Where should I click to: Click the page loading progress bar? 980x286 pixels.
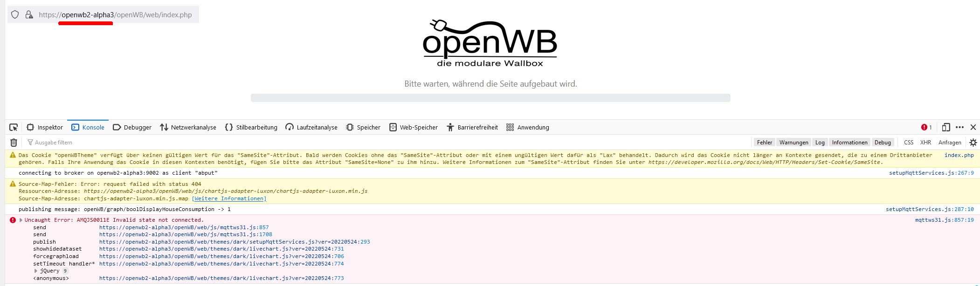pos(490,98)
